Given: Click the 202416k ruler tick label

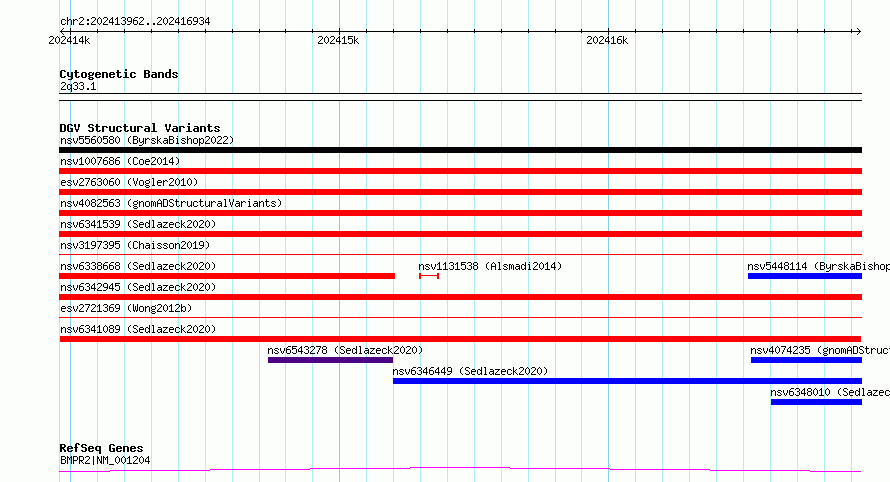Looking at the screenshot, I should [607, 40].
